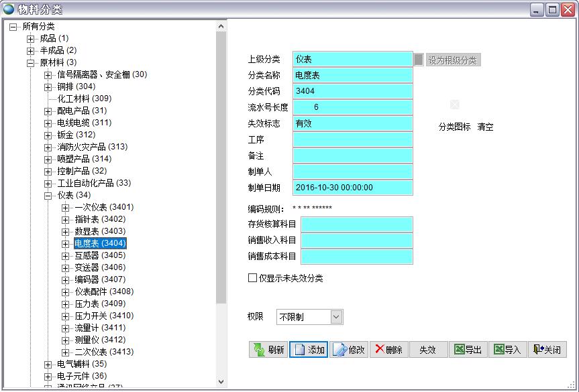Click the 关闭 exit door button

coord(547,350)
